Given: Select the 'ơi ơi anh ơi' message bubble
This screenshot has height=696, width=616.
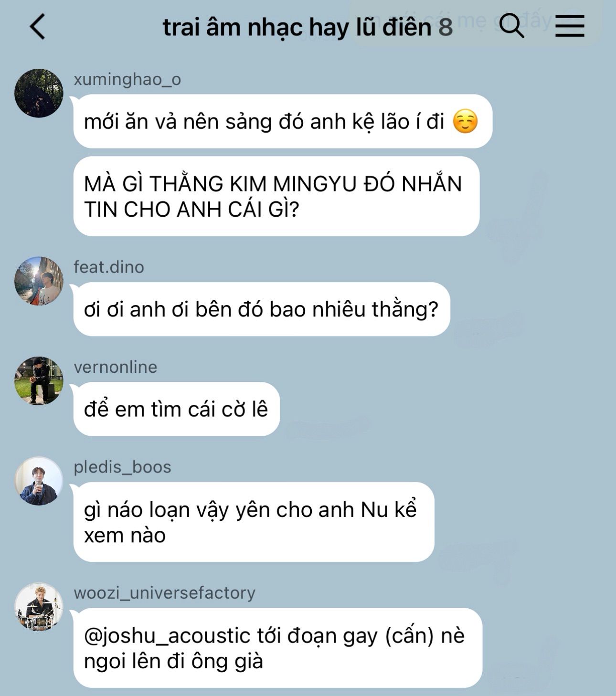Looking at the screenshot, I should pyautogui.click(x=262, y=309).
